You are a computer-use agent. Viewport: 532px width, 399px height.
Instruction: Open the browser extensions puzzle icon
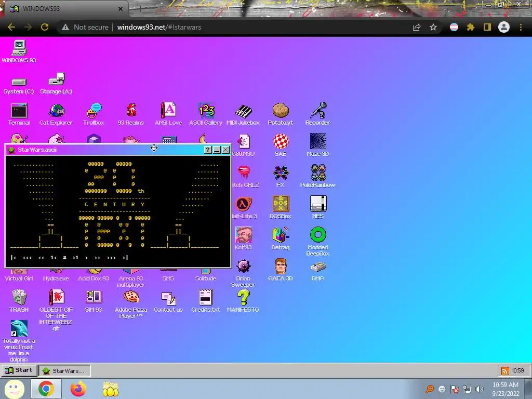point(470,27)
